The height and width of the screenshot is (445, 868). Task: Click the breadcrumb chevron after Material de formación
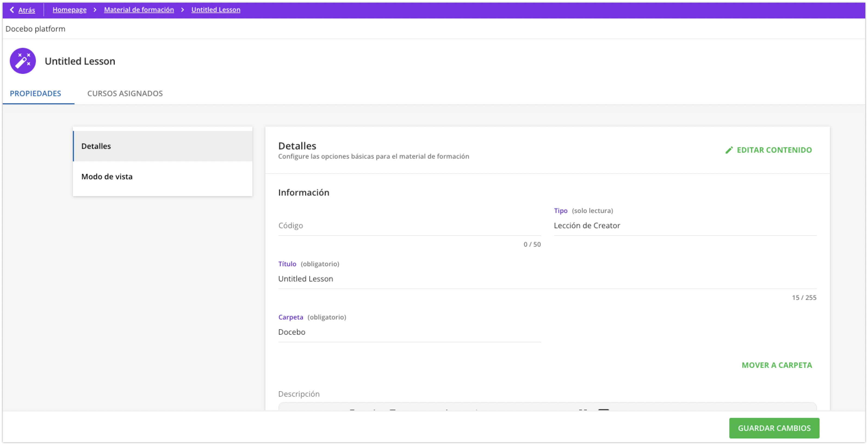[183, 10]
